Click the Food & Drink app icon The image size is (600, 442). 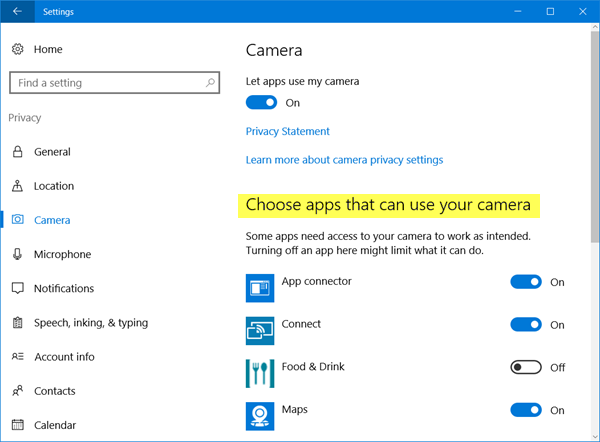tap(260, 372)
